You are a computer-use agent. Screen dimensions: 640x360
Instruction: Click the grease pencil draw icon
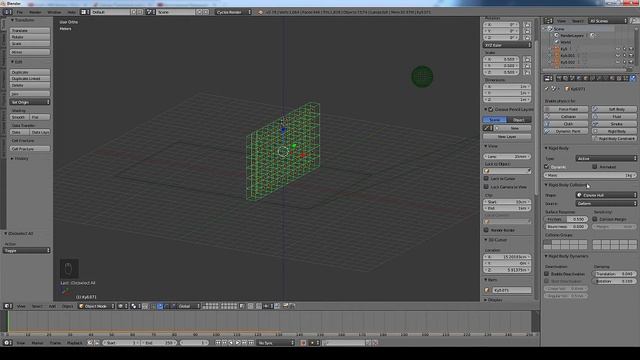pyautogui.click(x=487, y=128)
